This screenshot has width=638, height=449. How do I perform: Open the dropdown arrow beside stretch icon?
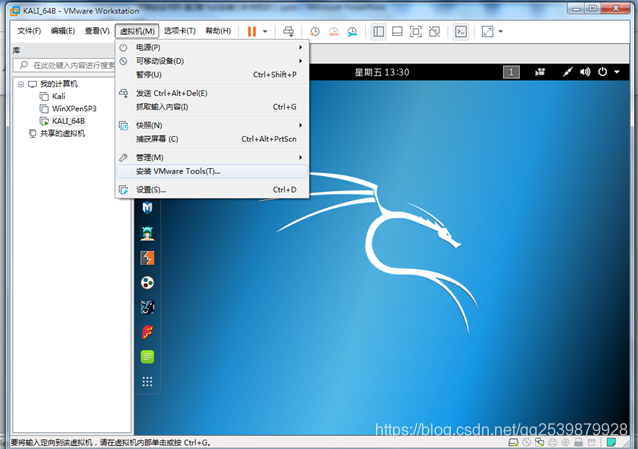pyautogui.click(x=500, y=31)
